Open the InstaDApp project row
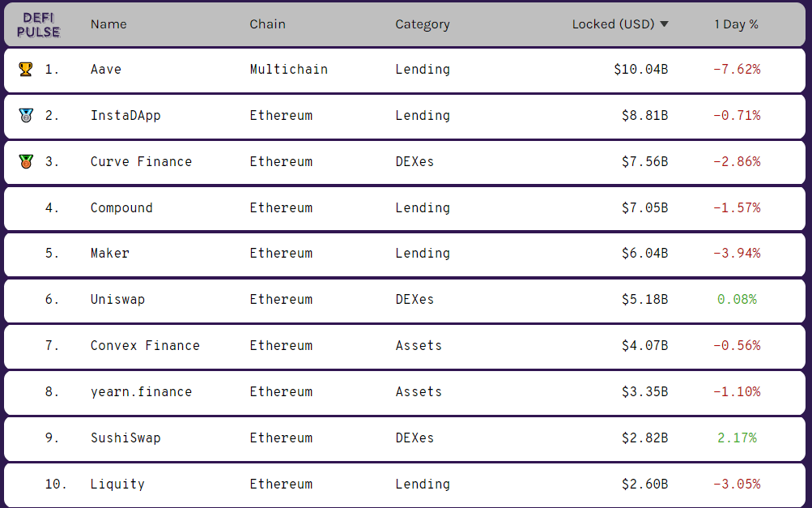812x508 pixels. pos(125,115)
